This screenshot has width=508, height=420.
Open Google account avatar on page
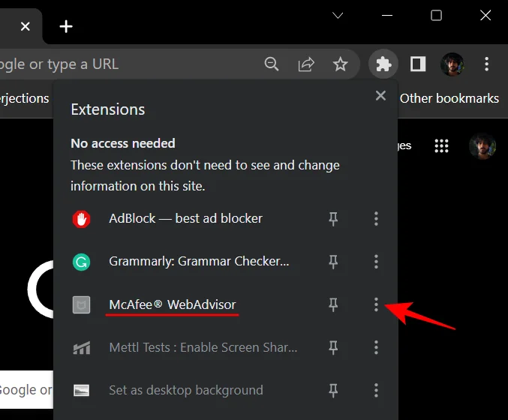click(482, 145)
